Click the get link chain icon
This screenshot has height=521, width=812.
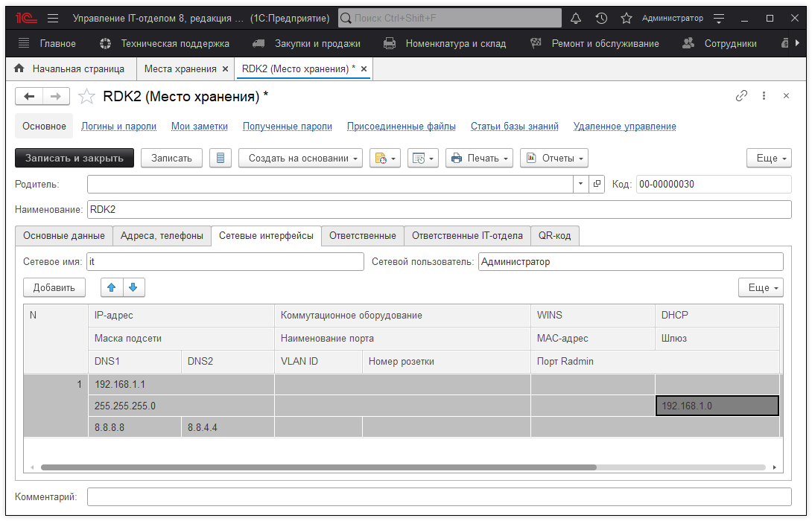(741, 96)
